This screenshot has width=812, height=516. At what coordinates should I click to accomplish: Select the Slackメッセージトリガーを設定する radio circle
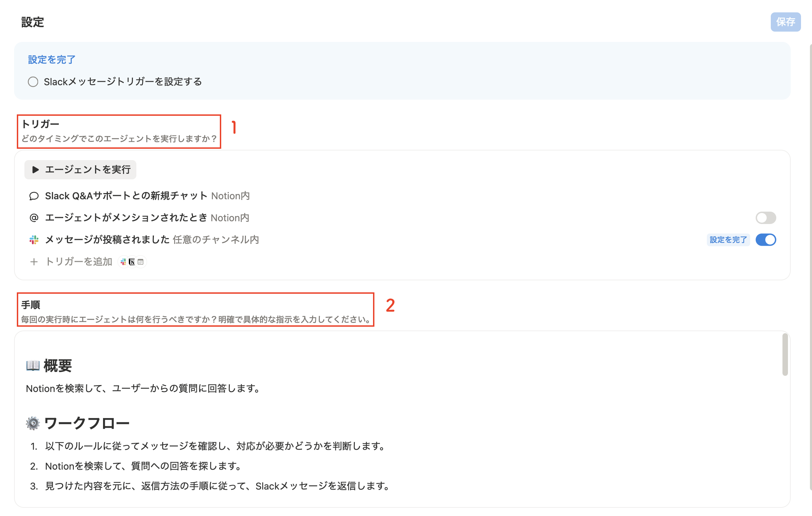coord(33,82)
